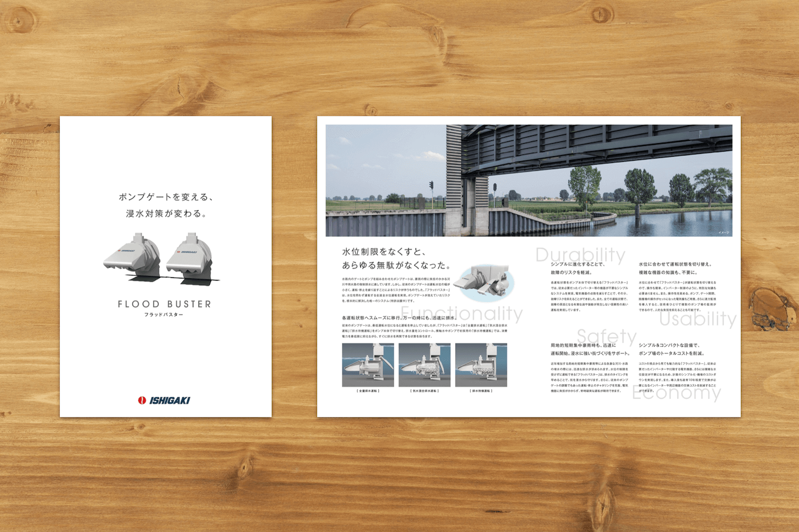Click the caption [排水待機運転]
Viewport: 799px width, 532px height.
[x=481, y=391]
